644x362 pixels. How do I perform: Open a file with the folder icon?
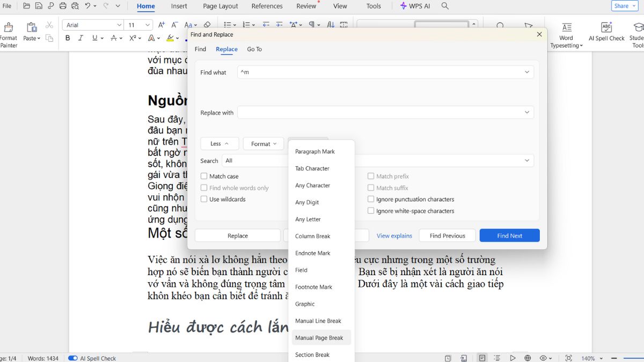26,6
